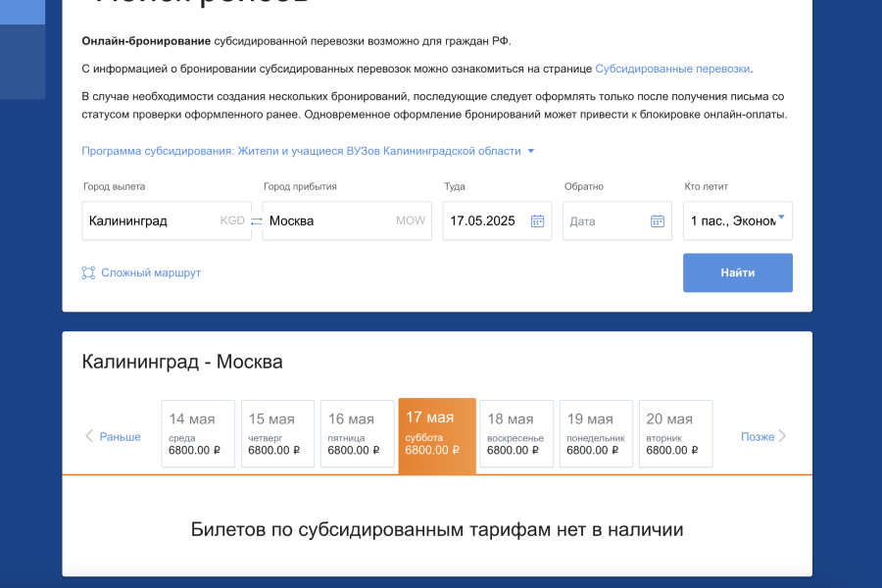Open the calendar icon in the Туда field
Viewport: 882px width, 588px height.
pos(536,220)
